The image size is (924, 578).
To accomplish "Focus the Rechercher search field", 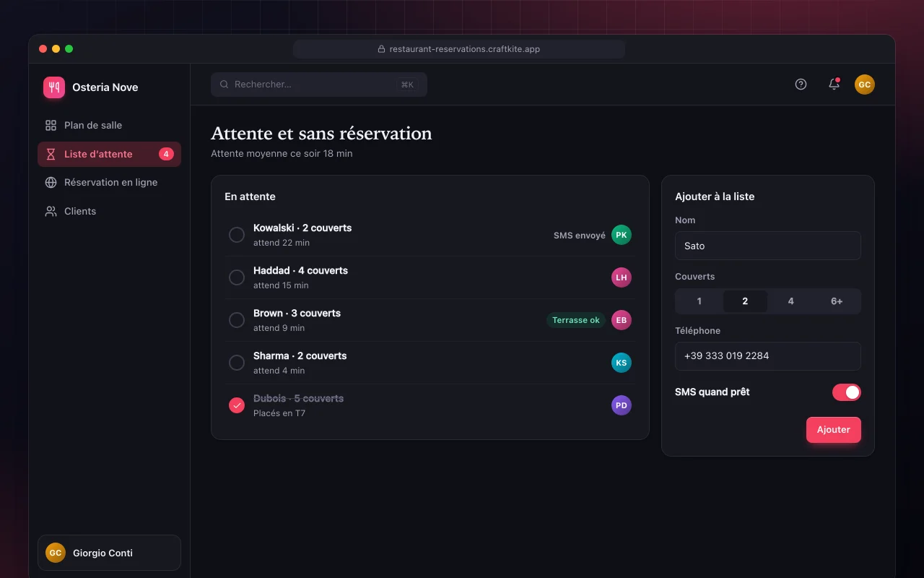I will 319,85.
